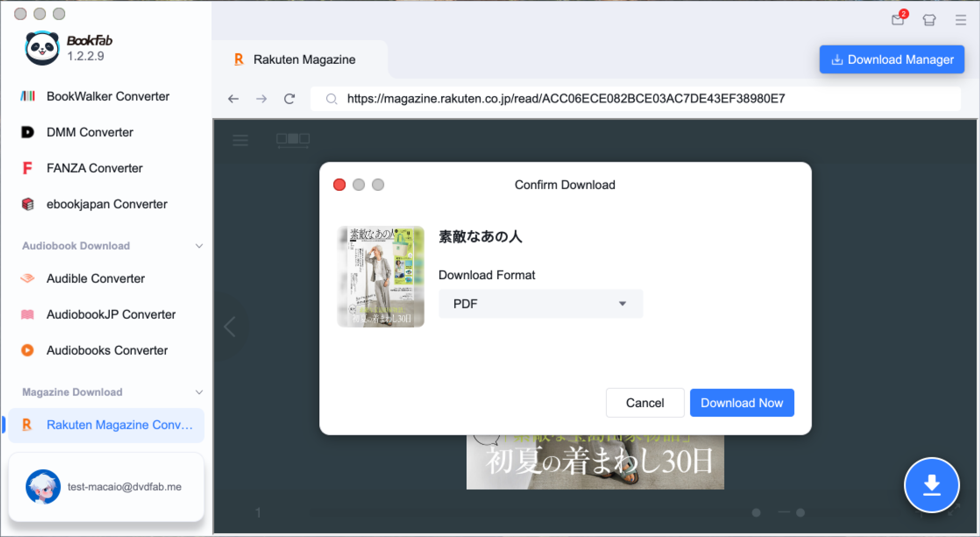980x537 pixels.
Task: Click the BookFab panda logo
Action: (42, 48)
